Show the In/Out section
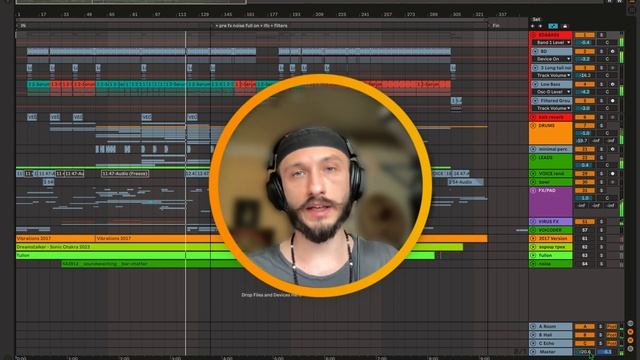Image resolution: width=640 pixels, height=360 pixels. (631, 324)
